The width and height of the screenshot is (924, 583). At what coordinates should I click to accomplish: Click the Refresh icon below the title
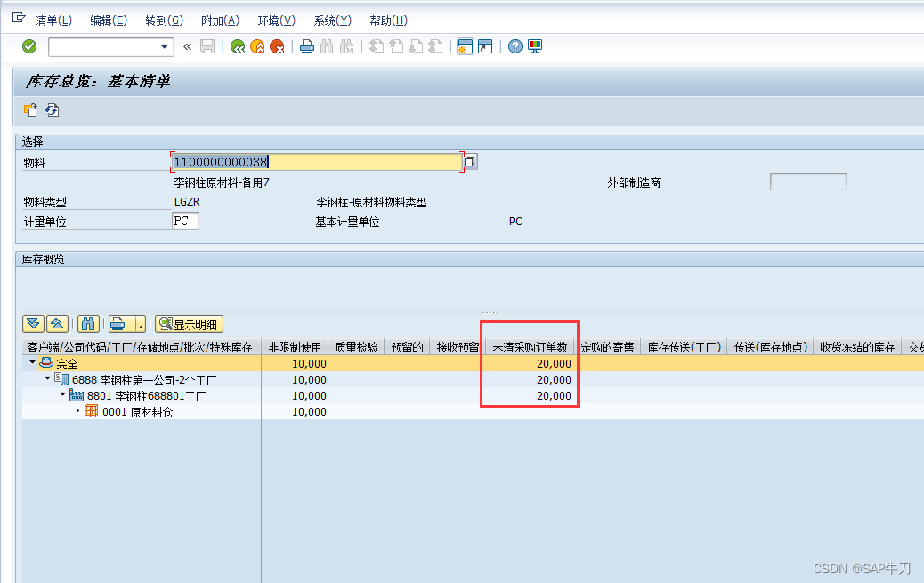(x=52, y=109)
